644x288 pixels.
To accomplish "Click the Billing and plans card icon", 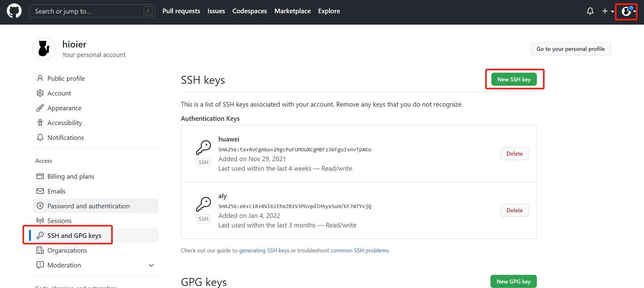I will click(x=40, y=176).
